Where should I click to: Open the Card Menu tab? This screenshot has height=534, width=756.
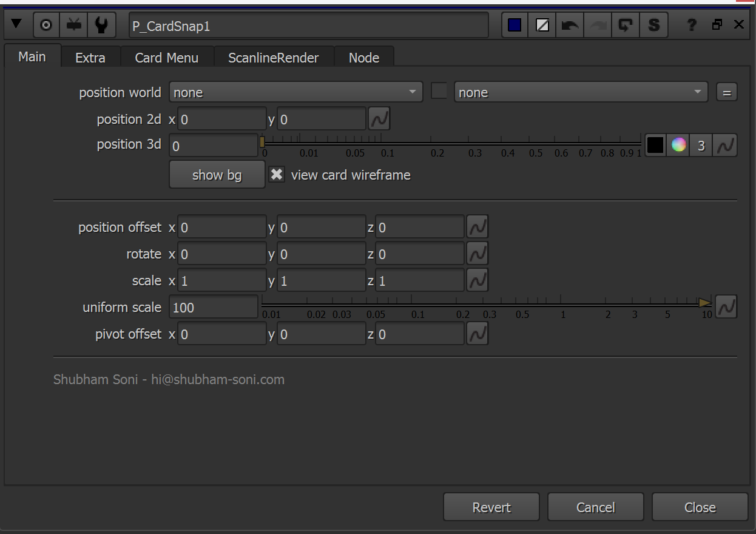point(166,58)
